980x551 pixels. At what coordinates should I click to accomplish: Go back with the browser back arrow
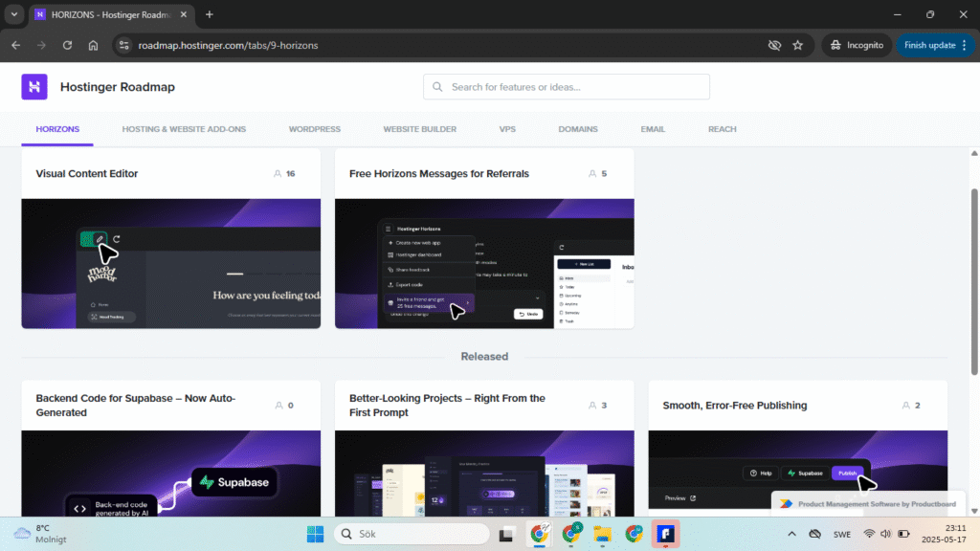[15, 45]
